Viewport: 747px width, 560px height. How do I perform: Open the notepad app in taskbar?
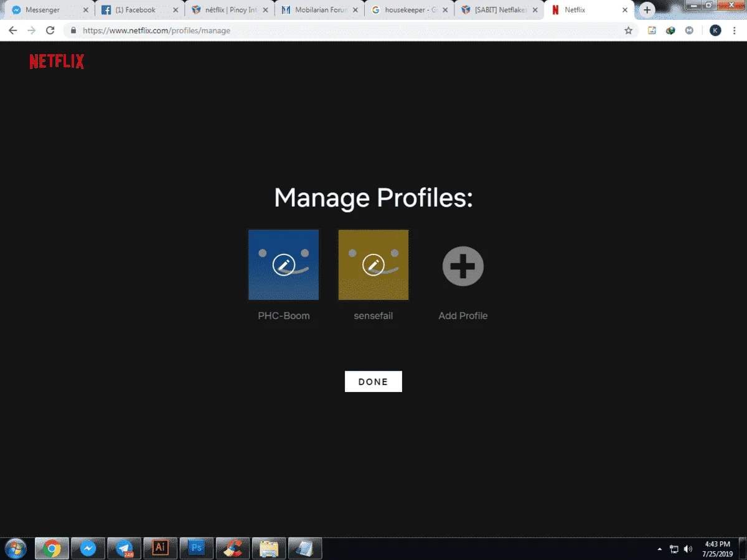(304, 548)
